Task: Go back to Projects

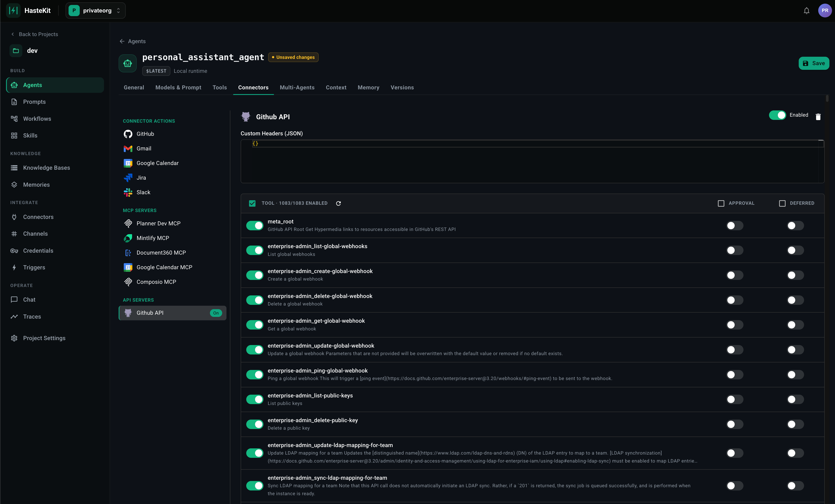Action: tap(35, 34)
